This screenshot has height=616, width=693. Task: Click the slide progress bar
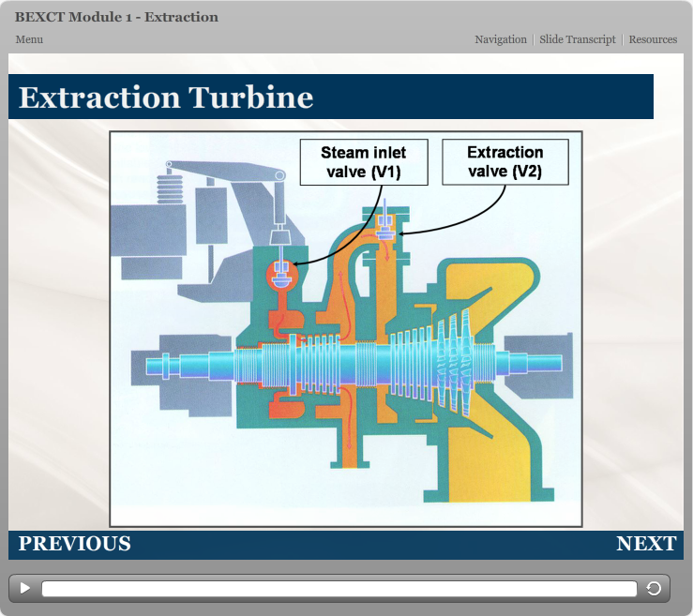[x=339, y=589]
